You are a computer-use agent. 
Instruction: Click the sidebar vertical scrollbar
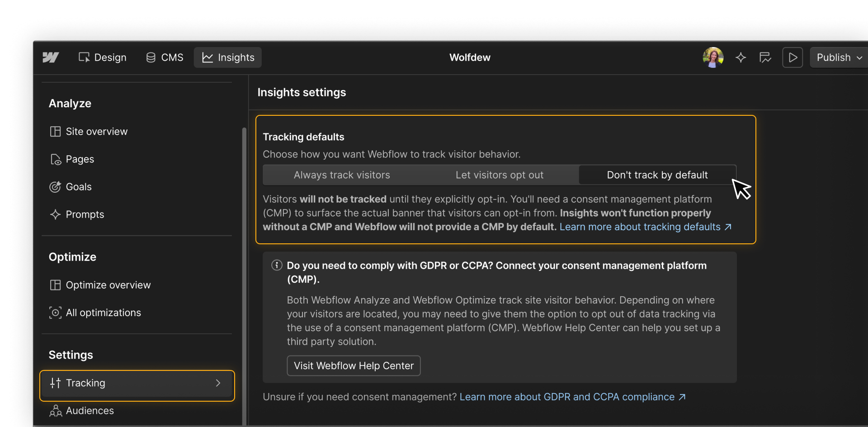[244, 276]
